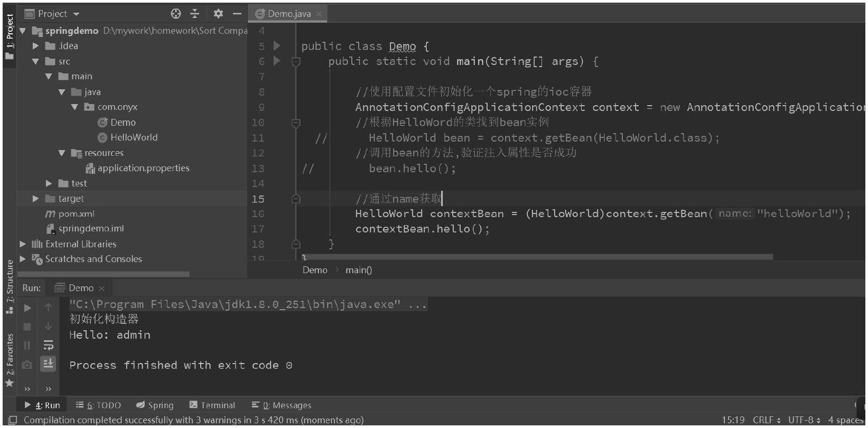Change CRLF line separator
868x428 pixels.
pos(767,420)
